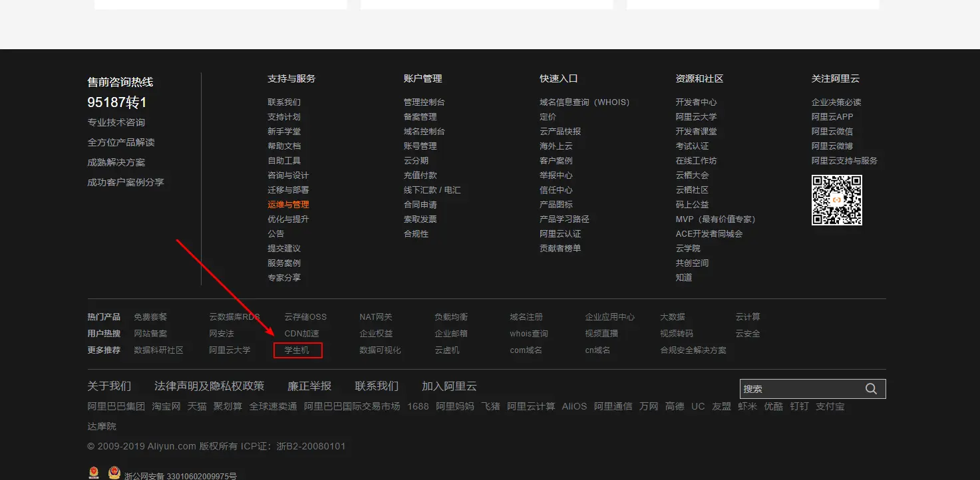Open 产品学习路径
This screenshot has height=480, width=980.
coord(564,219)
